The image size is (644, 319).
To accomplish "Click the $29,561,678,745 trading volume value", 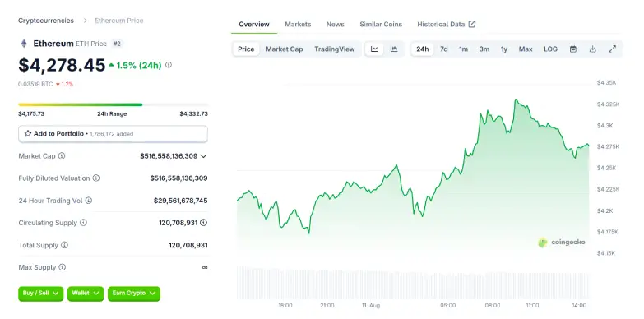I will (x=181, y=201).
